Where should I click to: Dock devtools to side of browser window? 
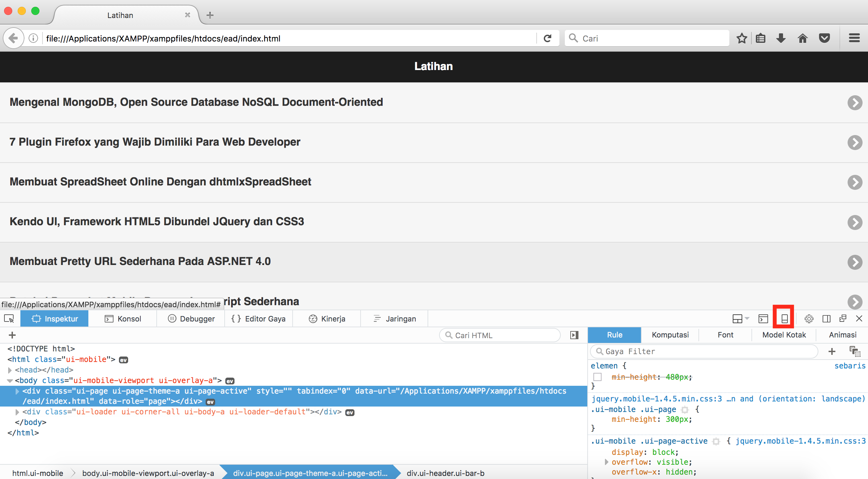826,319
